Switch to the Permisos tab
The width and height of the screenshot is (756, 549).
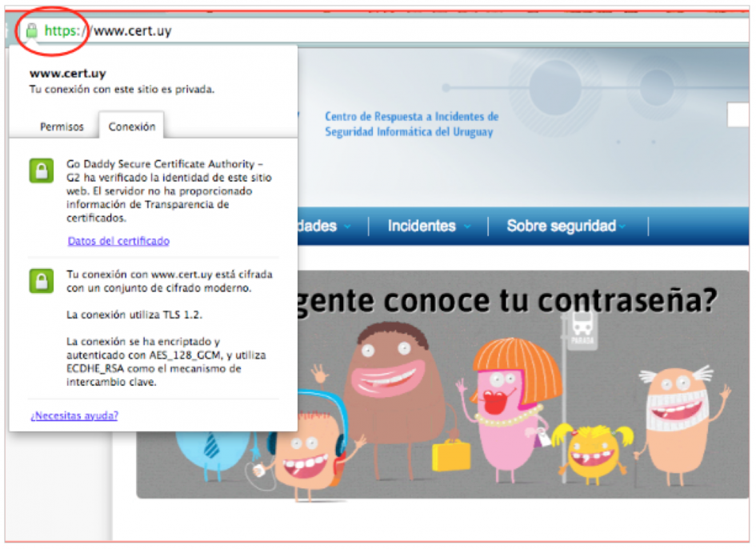pos(62,126)
